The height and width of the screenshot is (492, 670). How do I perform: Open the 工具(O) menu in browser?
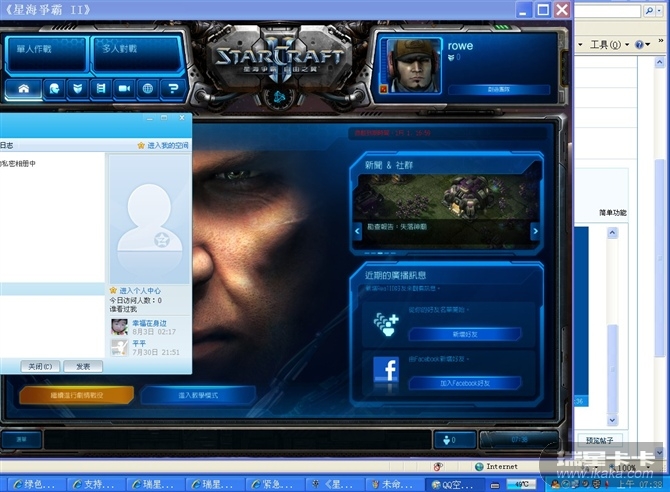point(609,44)
